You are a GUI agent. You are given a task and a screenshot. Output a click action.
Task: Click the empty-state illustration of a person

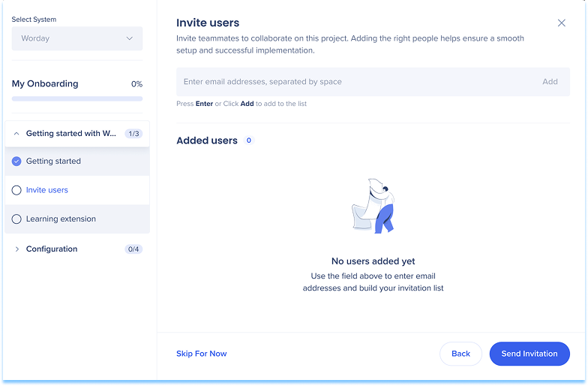point(373,207)
